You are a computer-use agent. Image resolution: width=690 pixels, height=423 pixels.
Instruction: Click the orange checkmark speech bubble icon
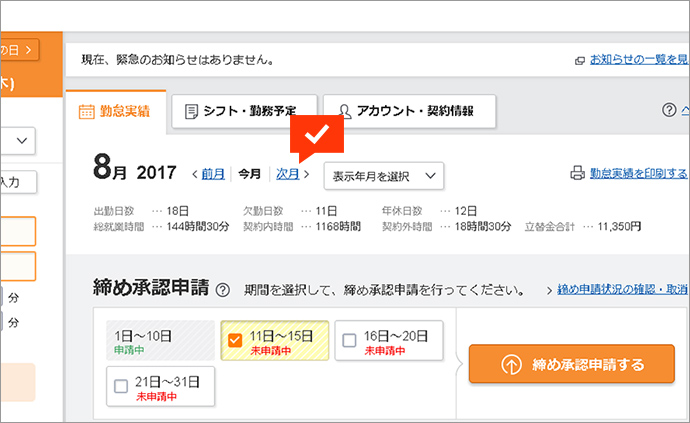[x=316, y=135]
